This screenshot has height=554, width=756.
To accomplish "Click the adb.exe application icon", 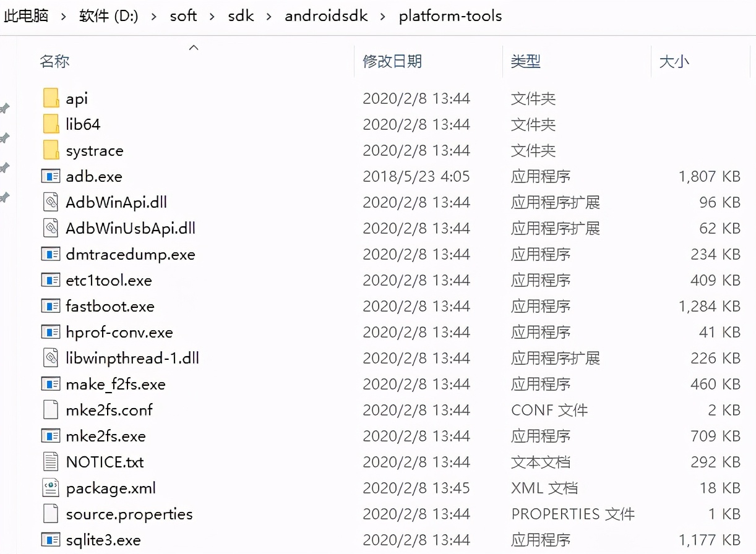I will click(51, 176).
